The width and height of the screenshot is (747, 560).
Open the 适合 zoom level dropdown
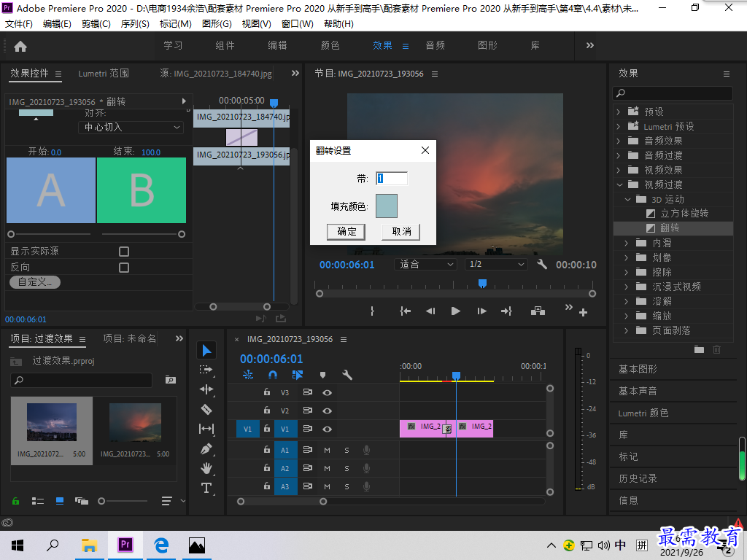point(425,264)
